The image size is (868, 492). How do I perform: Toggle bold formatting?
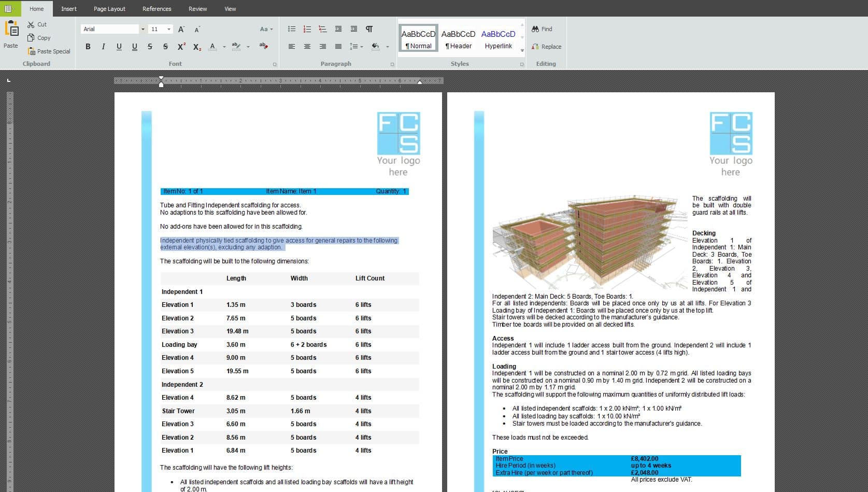pyautogui.click(x=88, y=47)
